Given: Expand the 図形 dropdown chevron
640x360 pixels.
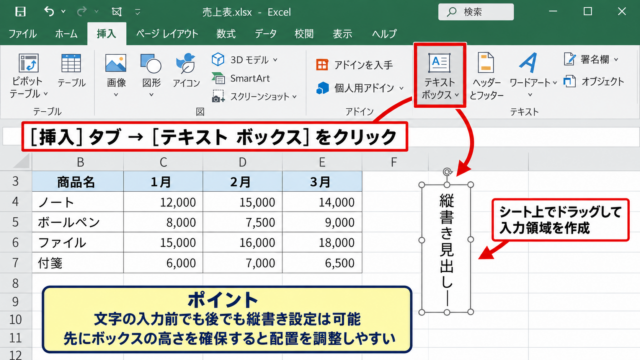Looking at the screenshot, I should click(x=151, y=95).
